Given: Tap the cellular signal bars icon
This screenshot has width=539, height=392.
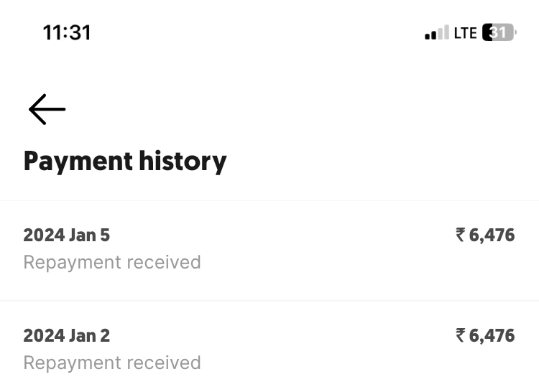Looking at the screenshot, I should click(x=436, y=33).
